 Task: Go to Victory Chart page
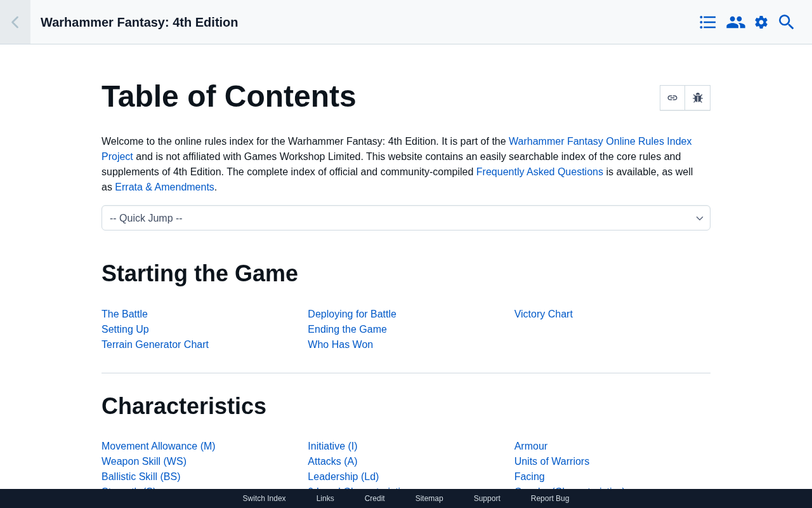point(543,314)
